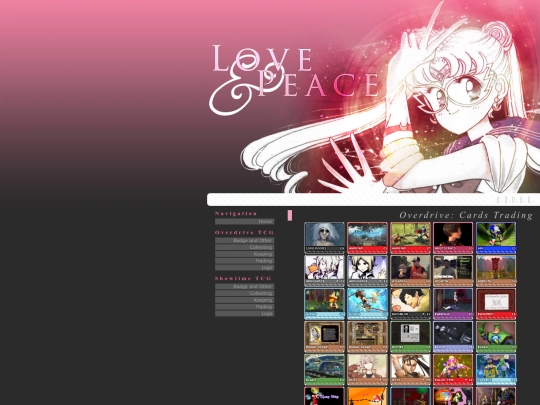Open Trading under Overdrive TCG
This screenshot has width=540, height=405.
coord(245,261)
